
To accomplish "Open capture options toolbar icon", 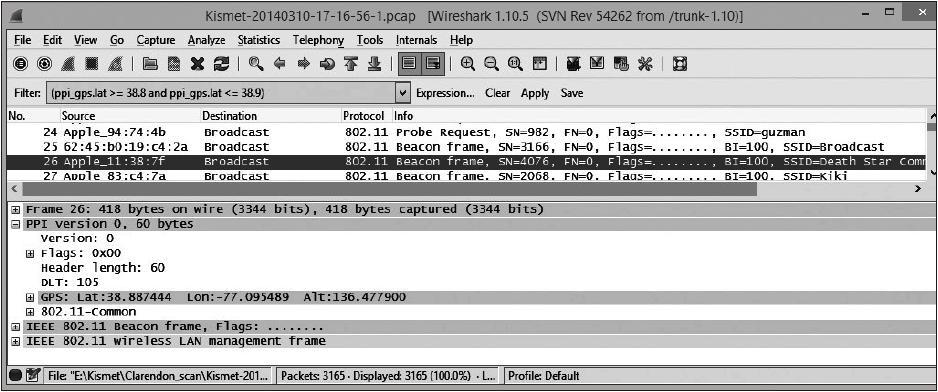I will 43,64.
